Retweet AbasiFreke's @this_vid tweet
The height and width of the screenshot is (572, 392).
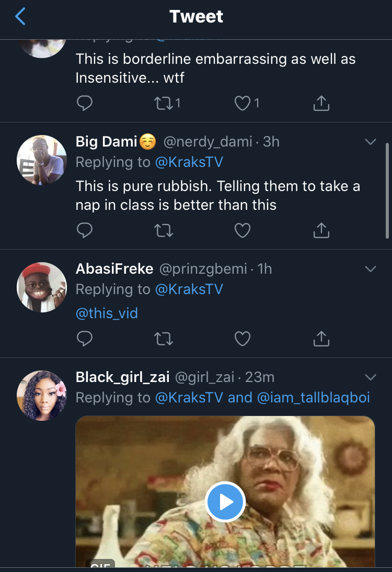[164, 339]
